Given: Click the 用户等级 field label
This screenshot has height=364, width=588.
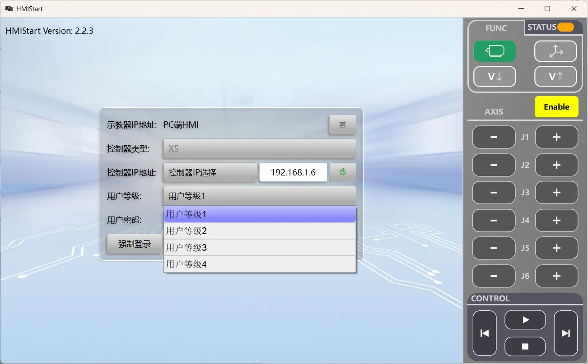Looking at the screenshot, I should (124, 196).
